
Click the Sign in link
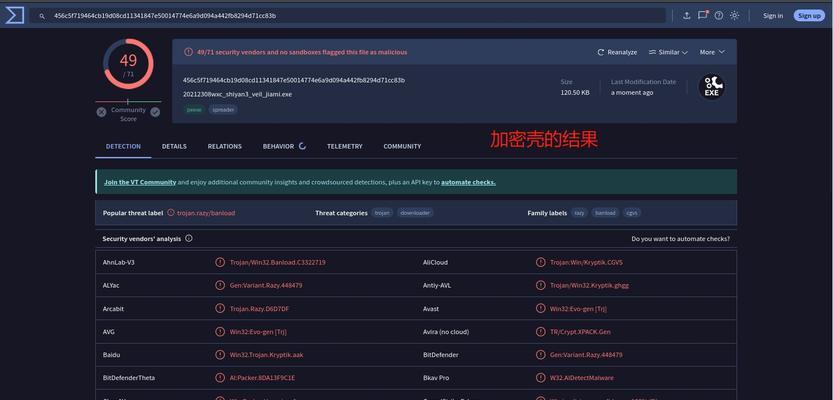tap(773, 16)
